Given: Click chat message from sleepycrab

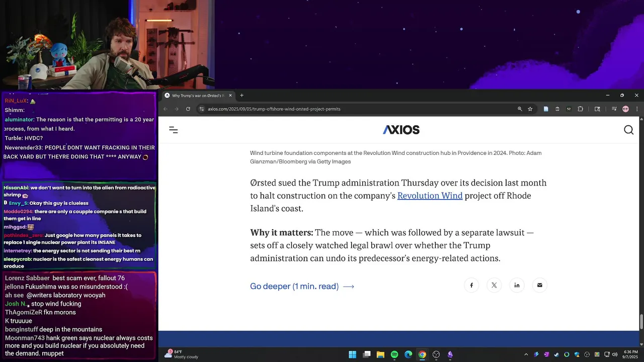Looking at the screenshot, I should (78, 262).
